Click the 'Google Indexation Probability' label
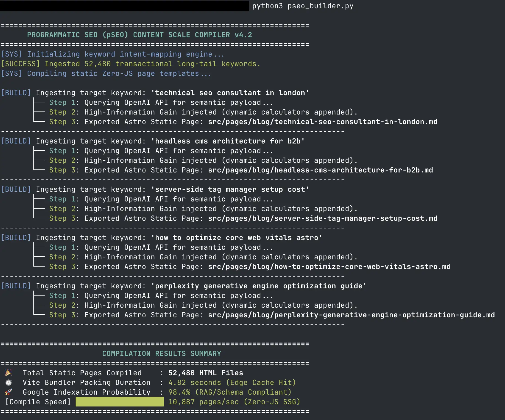The height and width of the screenshot is (420, 505). 86,392
